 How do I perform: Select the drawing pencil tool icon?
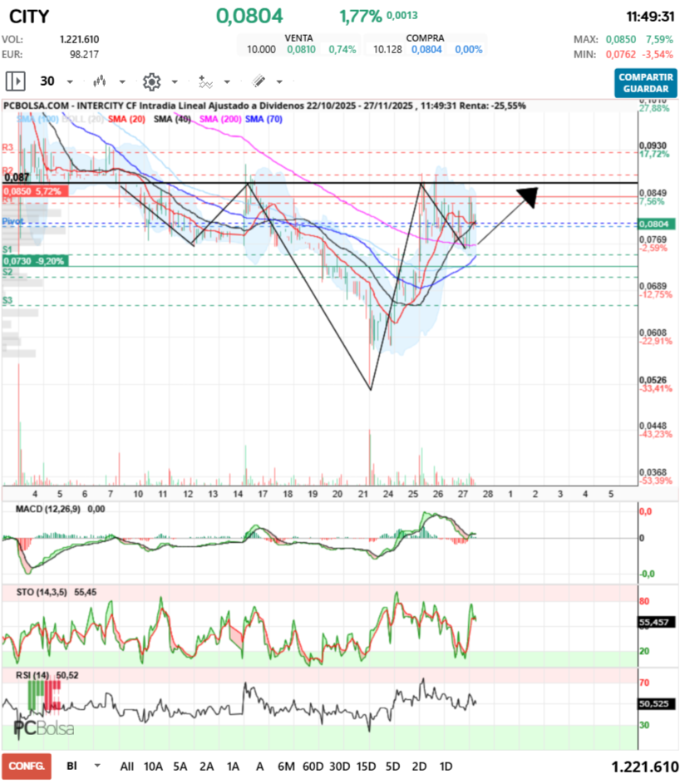(x=259, y=81)
